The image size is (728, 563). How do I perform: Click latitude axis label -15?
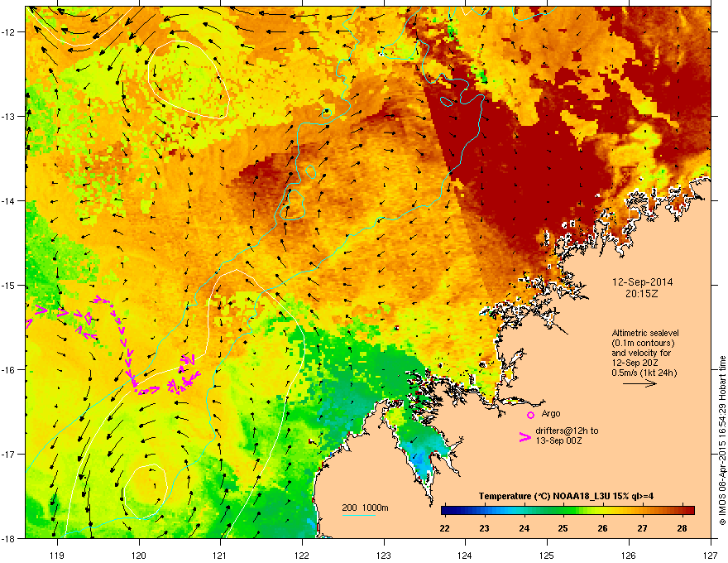tap(8, 285)
